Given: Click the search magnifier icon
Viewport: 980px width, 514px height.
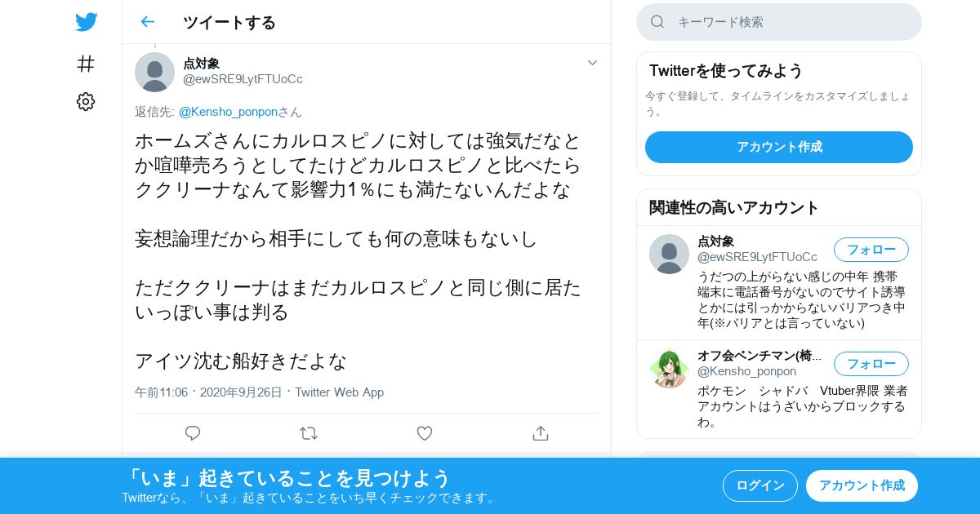Looking at the screenshot, I should (657, 22).
